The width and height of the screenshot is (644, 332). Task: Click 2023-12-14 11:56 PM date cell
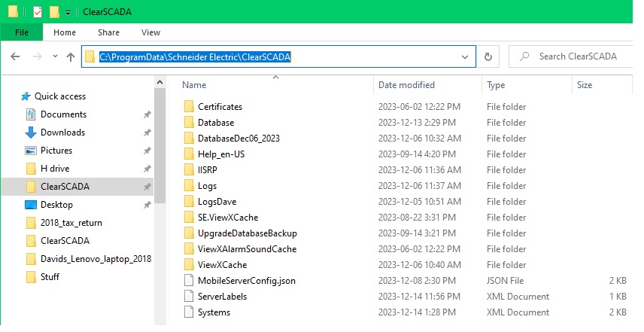419,297
